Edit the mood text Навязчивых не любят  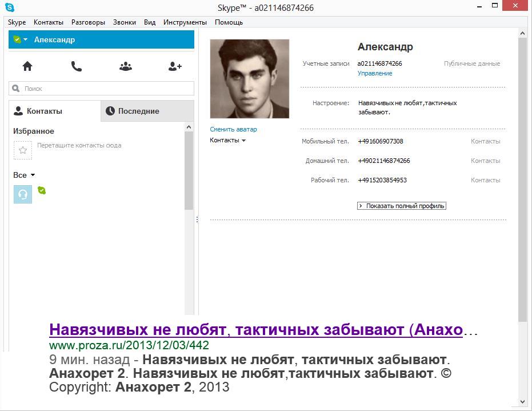tap(407, 107)
